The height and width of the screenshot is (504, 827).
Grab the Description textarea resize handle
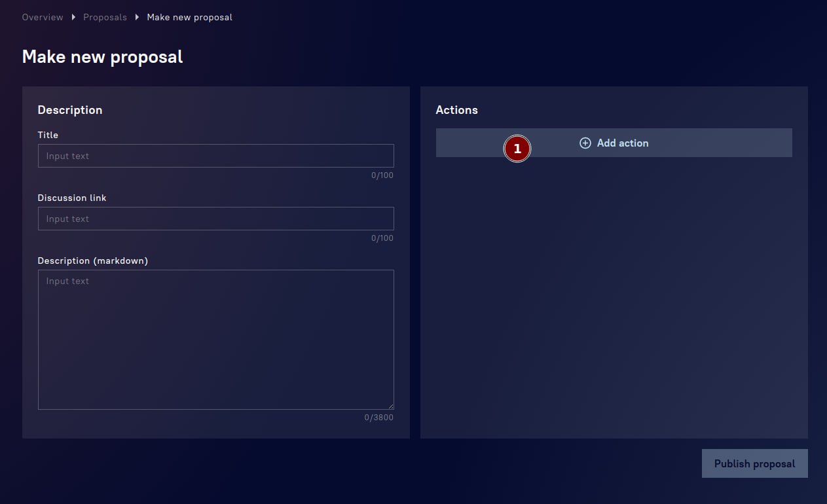tap(390, 406)
